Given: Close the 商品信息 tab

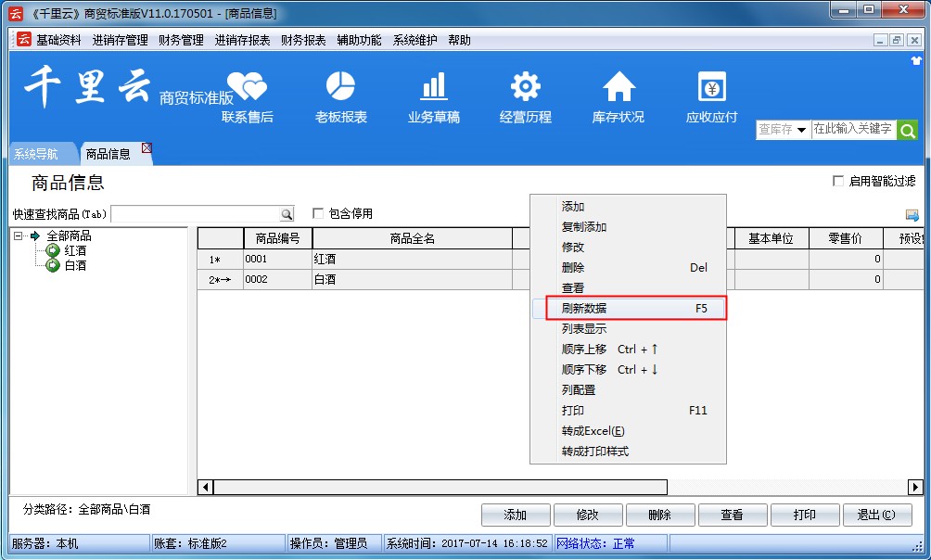Looking at the screenshot, I should (146, 148).
